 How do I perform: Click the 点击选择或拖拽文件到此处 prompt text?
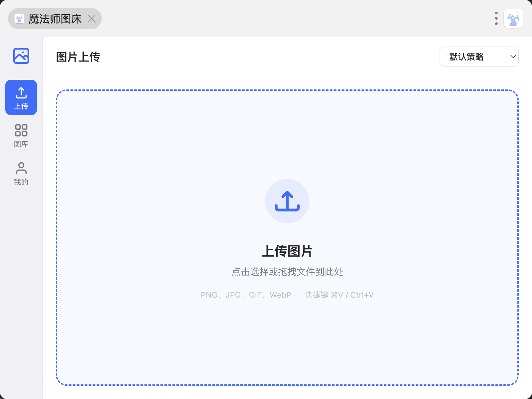coord(287,272)
